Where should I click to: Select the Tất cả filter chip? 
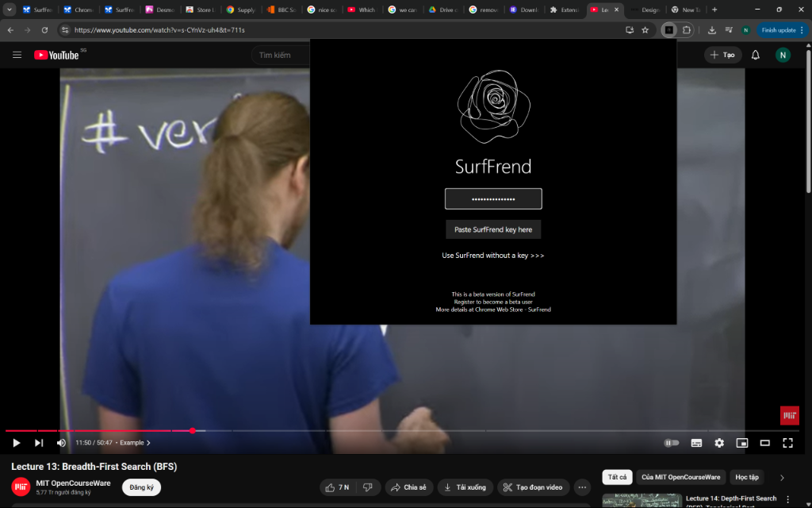[617, 477]
